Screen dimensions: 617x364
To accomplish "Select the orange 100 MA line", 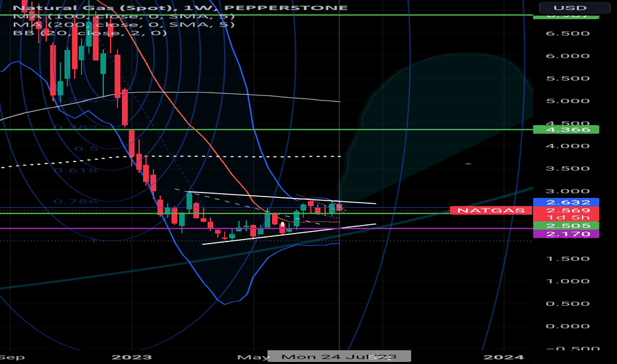I will tap(189, 124).
